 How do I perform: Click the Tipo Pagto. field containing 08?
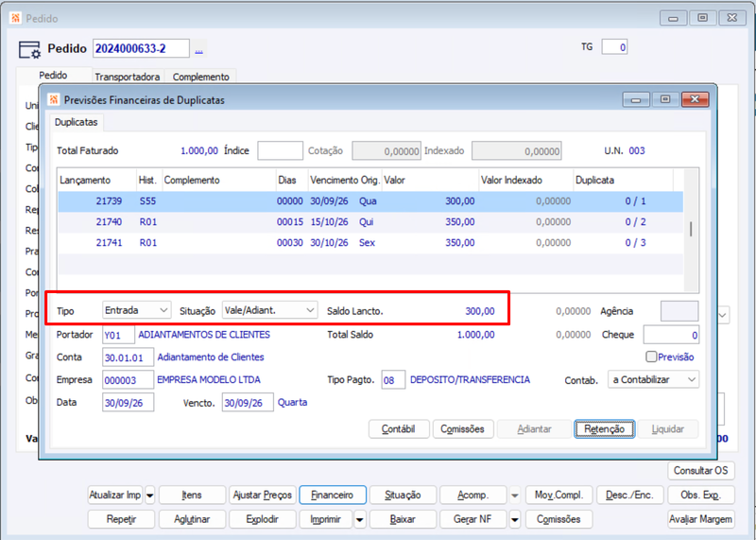pyautogui.click(x=393, y=380)
